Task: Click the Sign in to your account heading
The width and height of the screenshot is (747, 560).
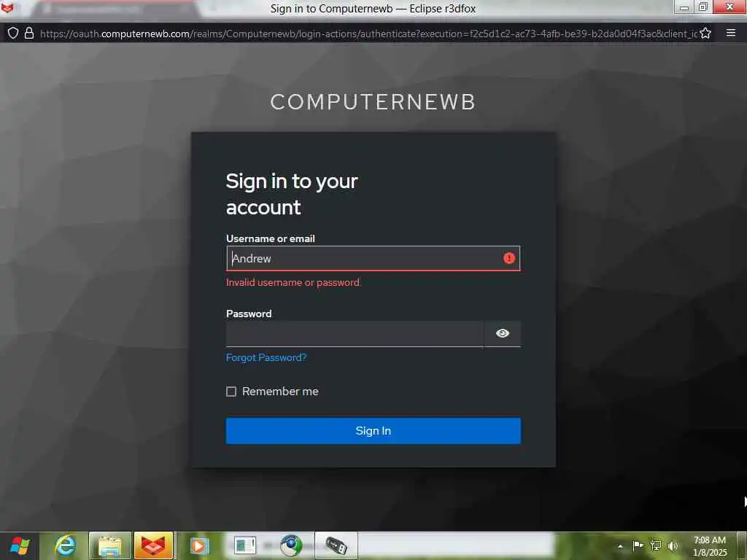Action: pos(292,194)
